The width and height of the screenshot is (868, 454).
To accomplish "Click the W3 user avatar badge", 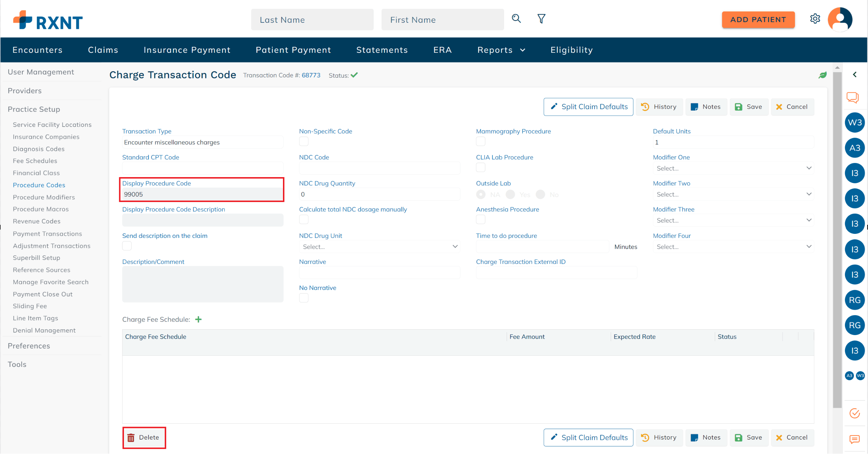I will coord(855,123).
